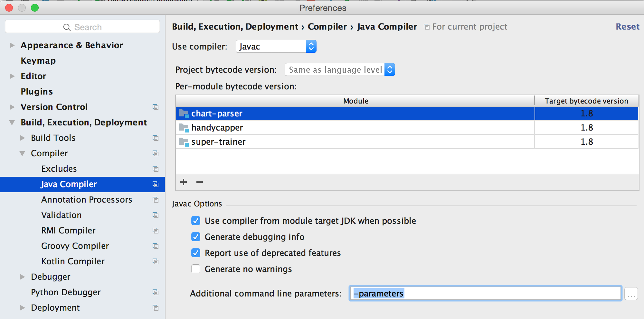Click the remove module minus icon

pos(200,182)
